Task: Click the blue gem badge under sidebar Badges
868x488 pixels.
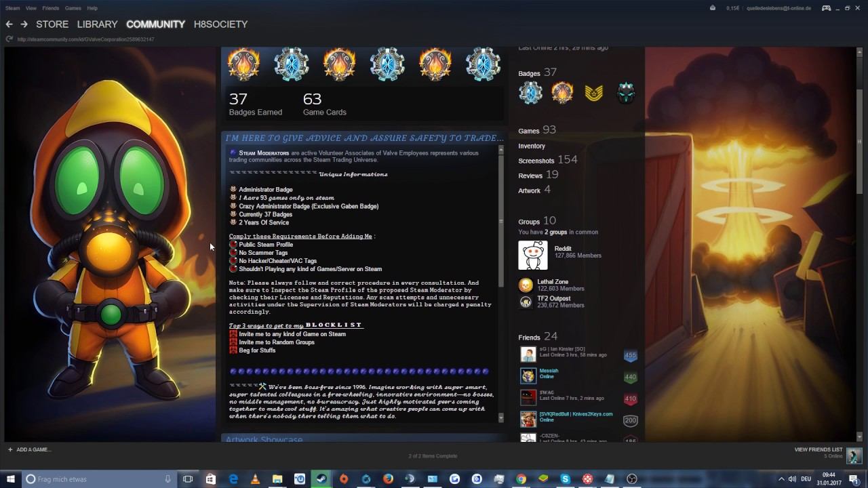Action: 531,93
